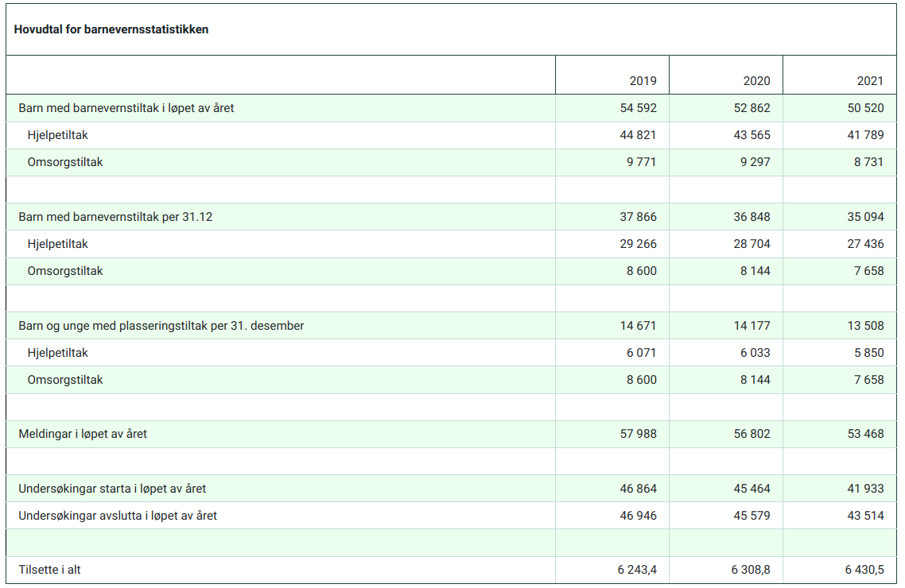Click the 46 946 value for 2019
905x588 pixels.
(639, 516)
